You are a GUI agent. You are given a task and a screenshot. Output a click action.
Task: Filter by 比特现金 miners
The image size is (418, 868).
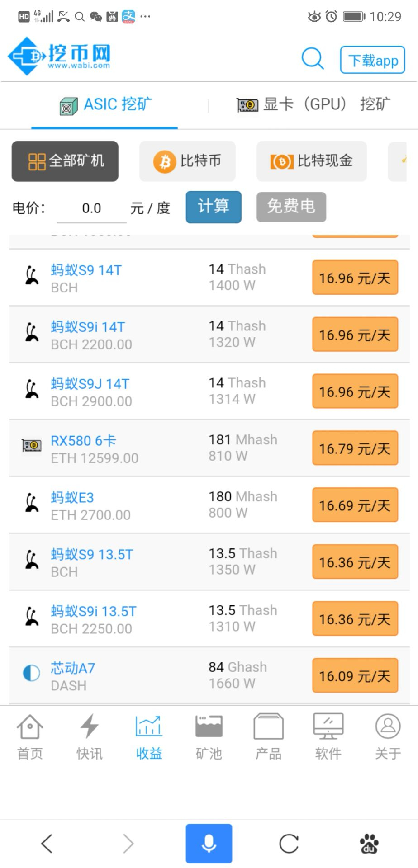pos(312,161)
